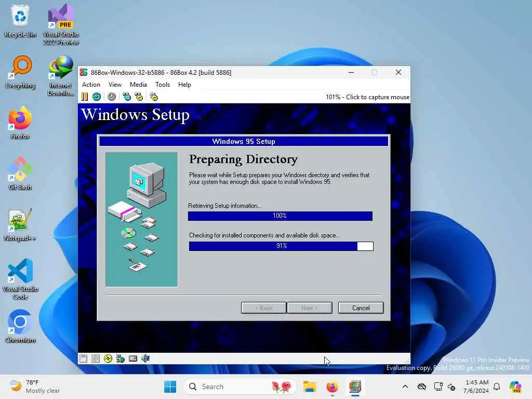Click the clock showing 1:45 AM
The image size is (532, 399).
476,387
